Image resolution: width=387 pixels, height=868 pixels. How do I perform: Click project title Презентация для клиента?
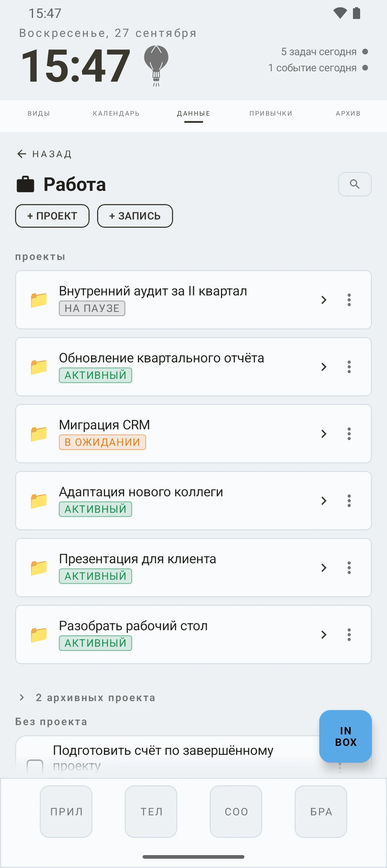tap(138, 559)
